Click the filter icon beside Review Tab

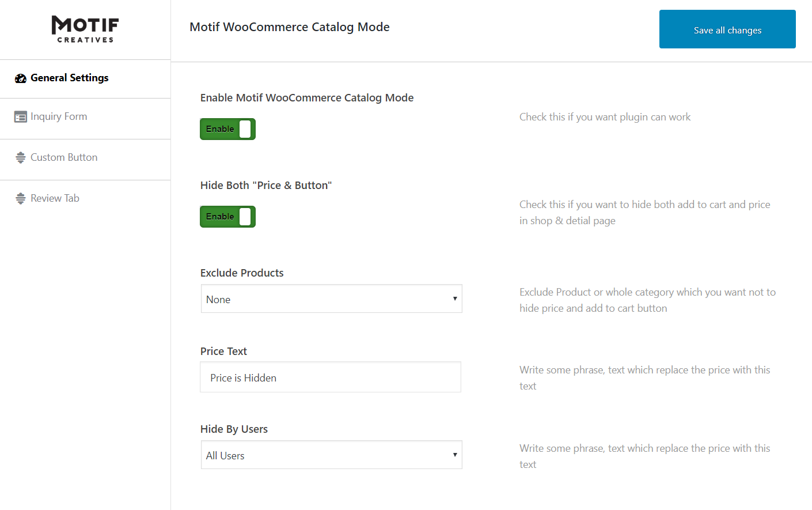point(21,198)
